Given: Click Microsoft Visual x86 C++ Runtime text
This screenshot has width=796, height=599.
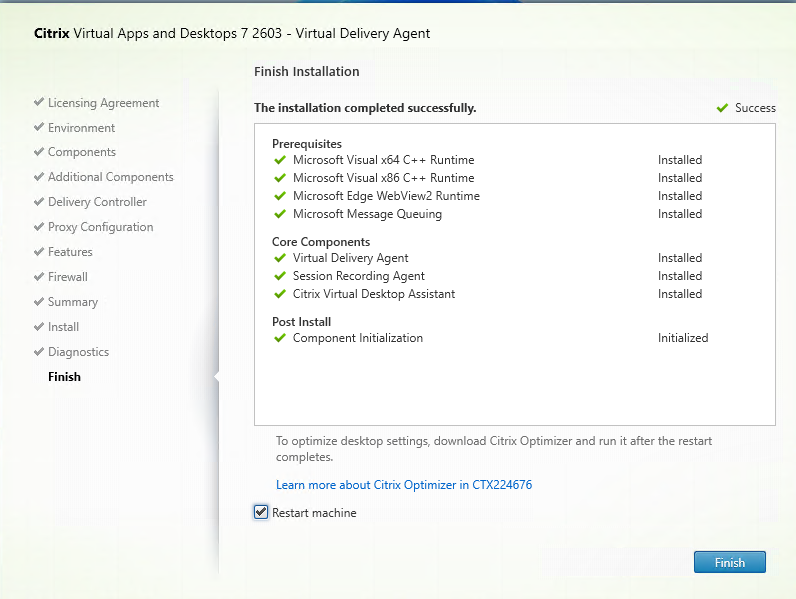Looking at the screenshot, I should pyautogui.click(x=384, y=178).
